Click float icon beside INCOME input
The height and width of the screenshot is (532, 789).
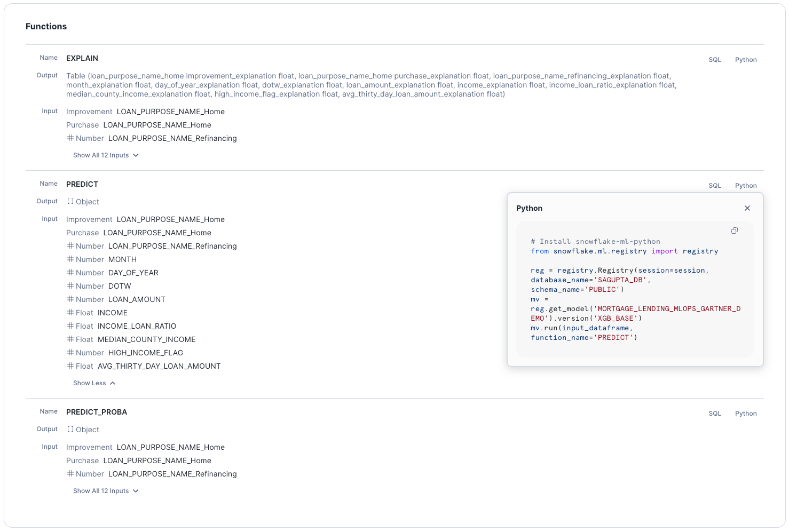click(70, 313)
